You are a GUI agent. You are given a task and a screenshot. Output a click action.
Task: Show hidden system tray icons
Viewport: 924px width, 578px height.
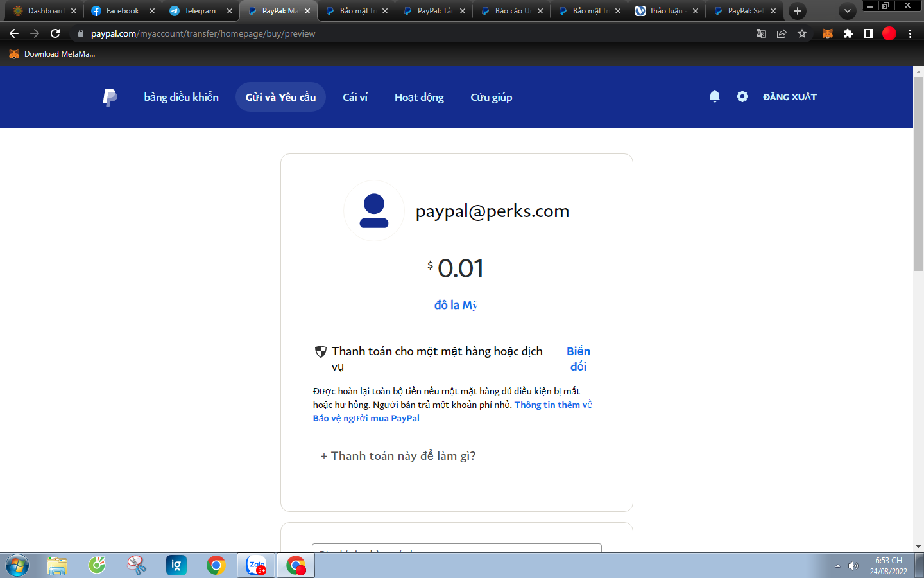point(837,566)
